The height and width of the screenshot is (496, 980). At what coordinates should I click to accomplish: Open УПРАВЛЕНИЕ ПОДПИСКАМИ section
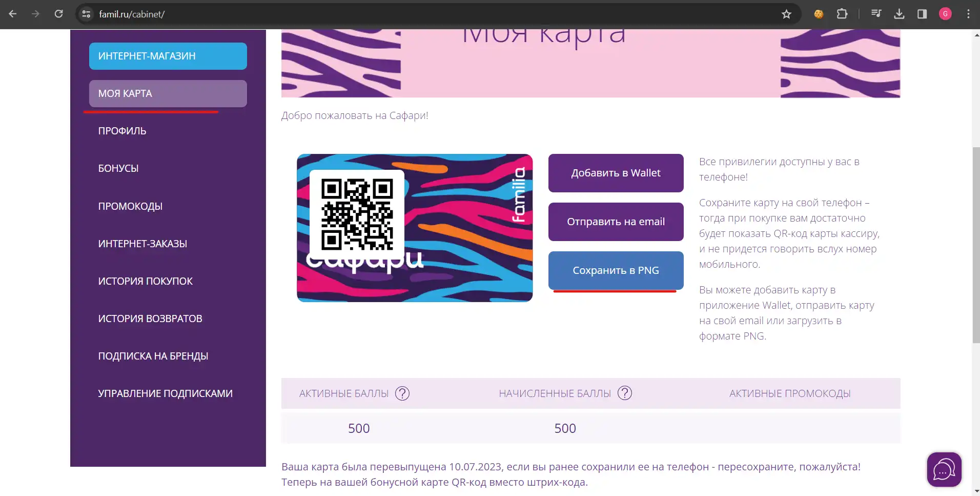coord(166,393)
